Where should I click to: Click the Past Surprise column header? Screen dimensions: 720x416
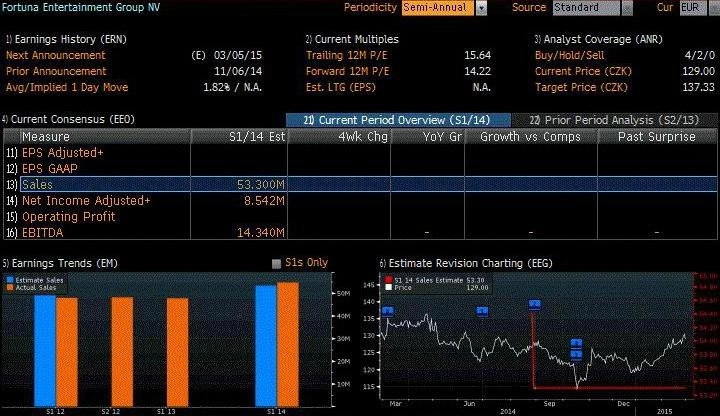pos(657,137)
